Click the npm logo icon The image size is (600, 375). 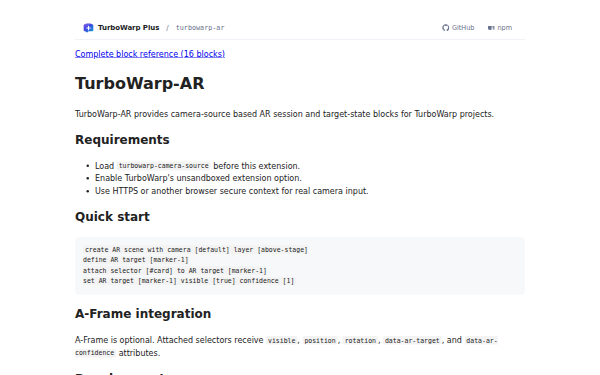tap(491, 28)
